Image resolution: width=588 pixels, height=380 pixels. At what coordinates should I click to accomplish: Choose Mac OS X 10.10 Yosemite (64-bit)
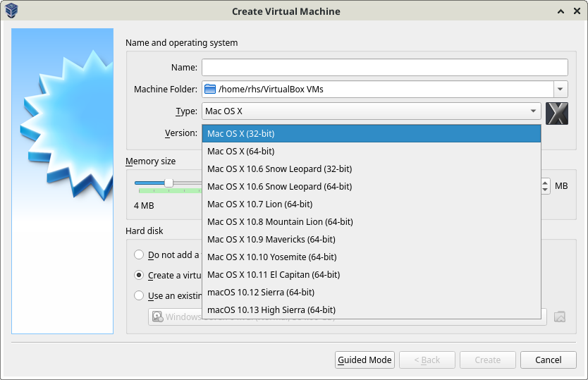pos(372,257)
